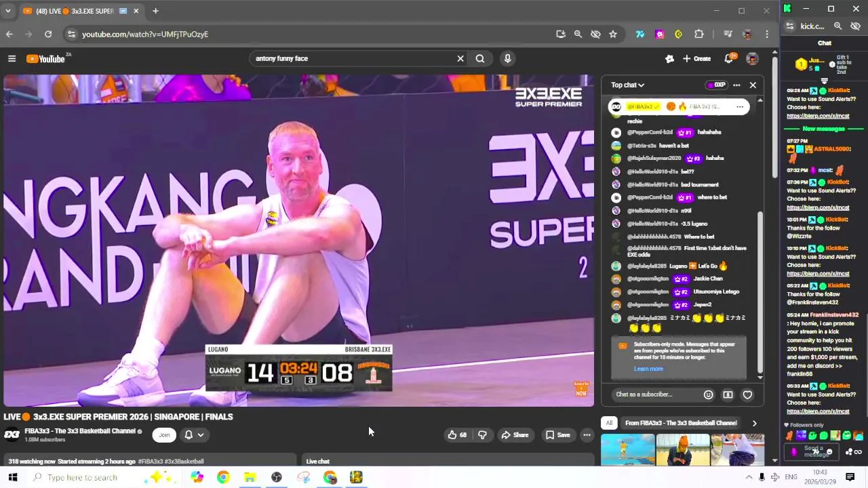Open YouTube notifications bell in header
The height and width of the screenshot is (488, 868).
(729, 59)
